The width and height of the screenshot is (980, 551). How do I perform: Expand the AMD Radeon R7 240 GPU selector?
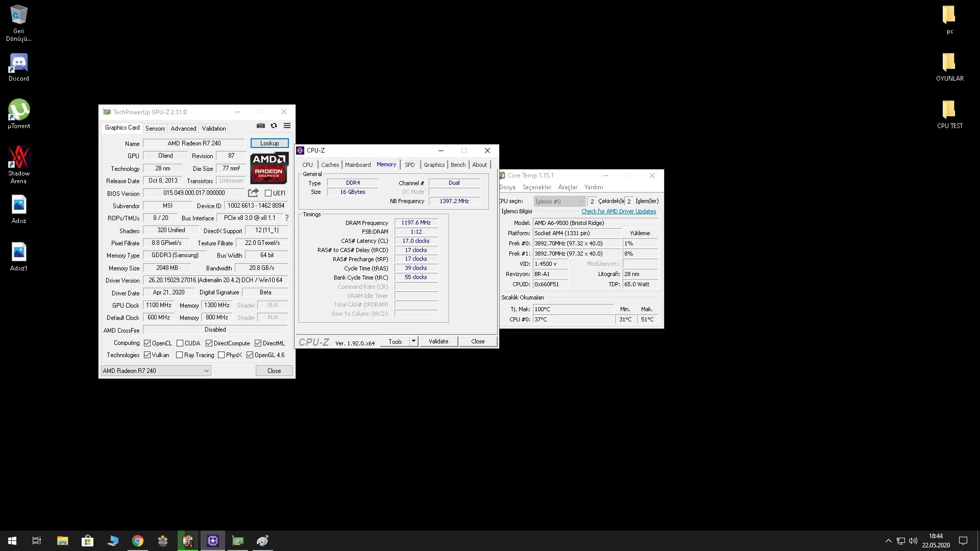207,371
